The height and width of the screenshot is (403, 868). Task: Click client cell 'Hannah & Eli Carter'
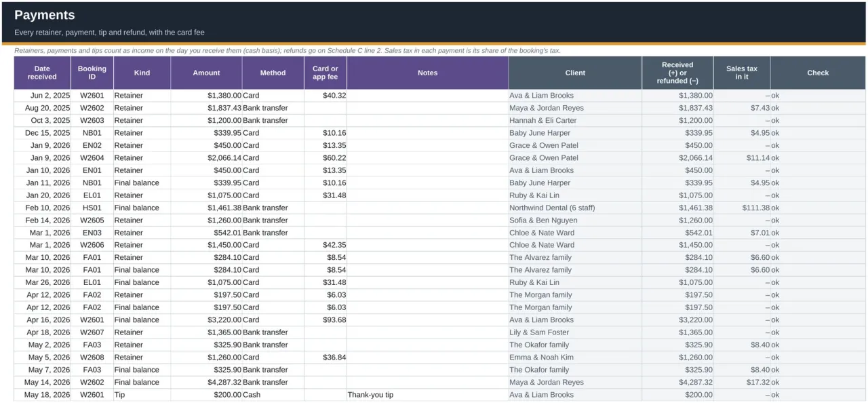[x=575, y=120]
